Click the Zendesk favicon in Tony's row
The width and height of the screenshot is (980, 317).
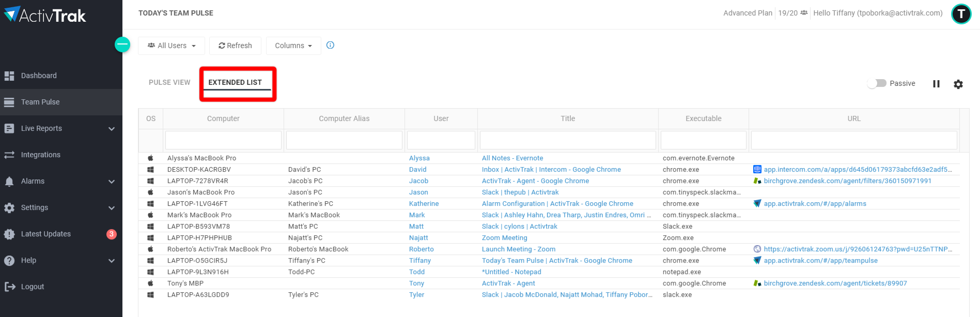click(757, 283)
